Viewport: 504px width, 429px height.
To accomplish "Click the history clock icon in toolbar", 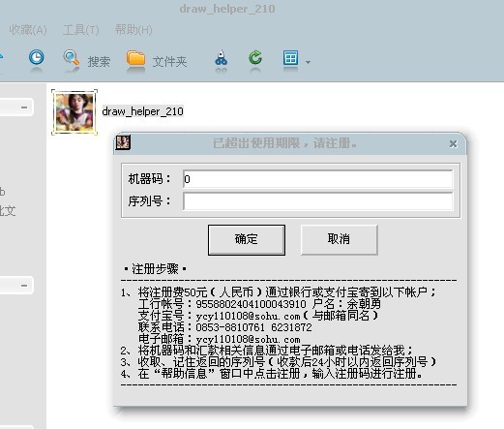I will (36, 58).
